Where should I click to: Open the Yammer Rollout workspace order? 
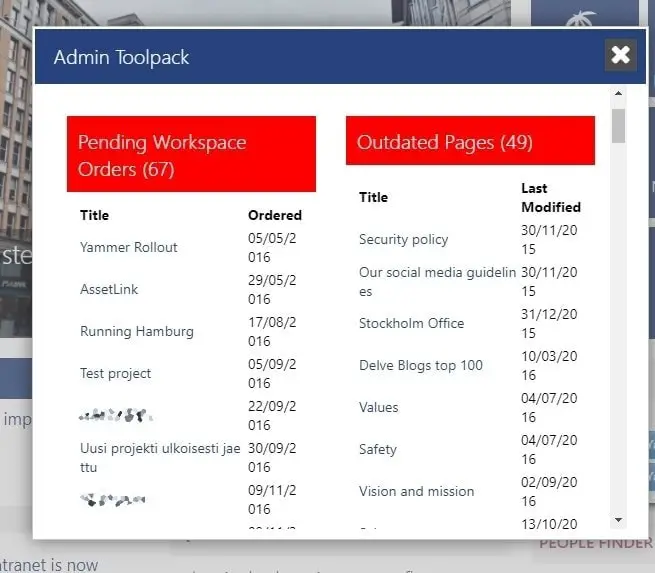129,247
